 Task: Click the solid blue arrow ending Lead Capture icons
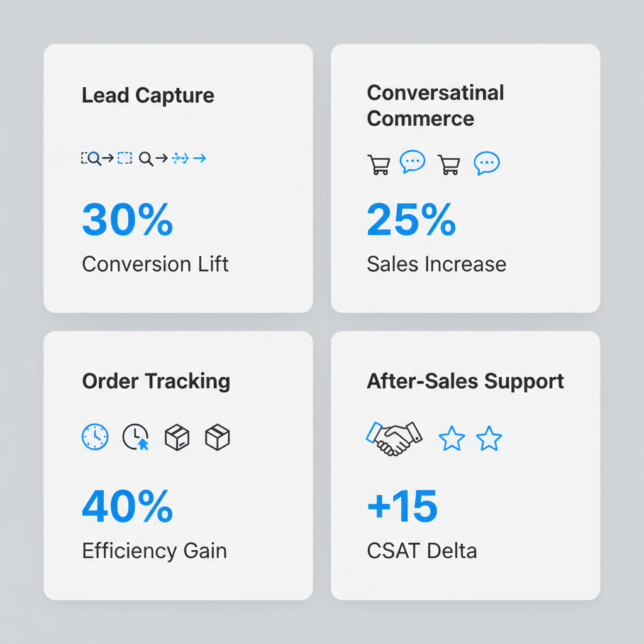tap(199, 158)
